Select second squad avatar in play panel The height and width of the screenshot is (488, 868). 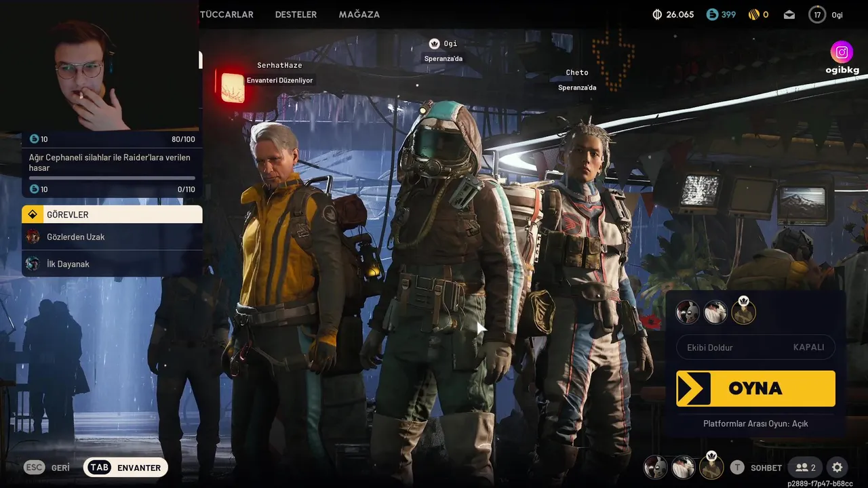715,312
